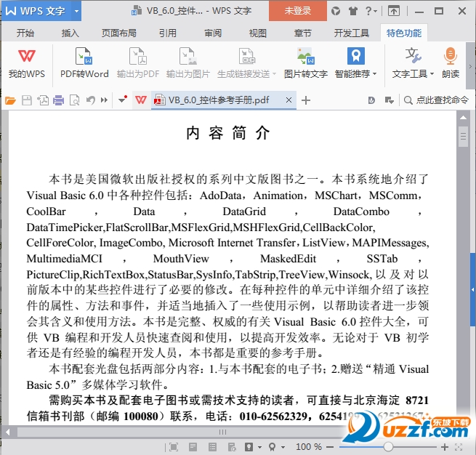Click the document D icon near search
Image resolution: width=476 pixels, height=455 pixels.
tap(371, 100)
